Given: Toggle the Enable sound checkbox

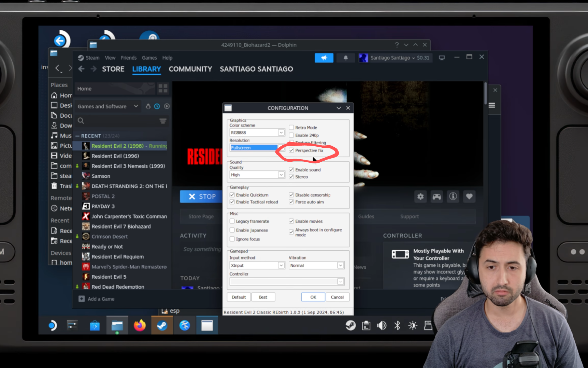Looking at the screenshot, I should (291, 170).
